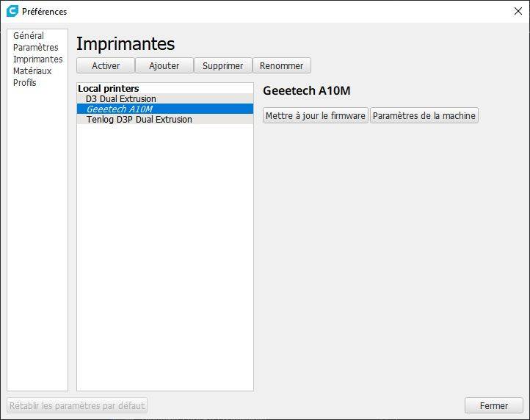Click Rétablir les paramètres par défaut
The height and width of the screenshot is (420, 530).
click(78, 405)
